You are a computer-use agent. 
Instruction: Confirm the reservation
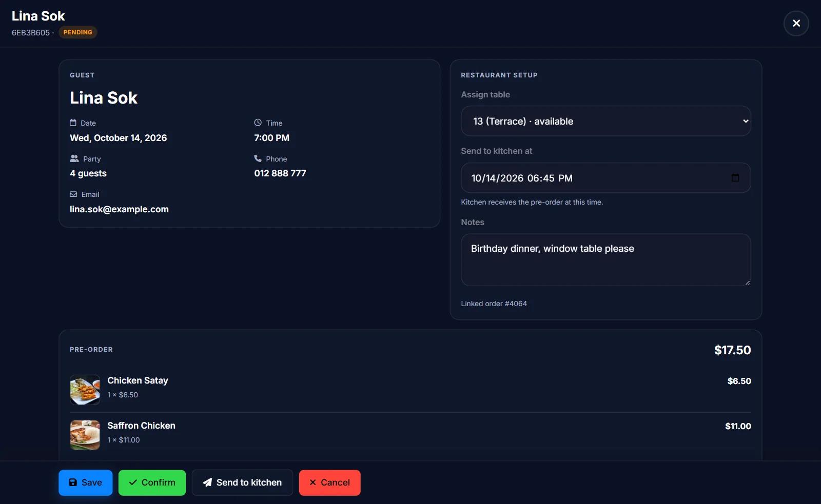pyautogui.click(x=152, y=482)
